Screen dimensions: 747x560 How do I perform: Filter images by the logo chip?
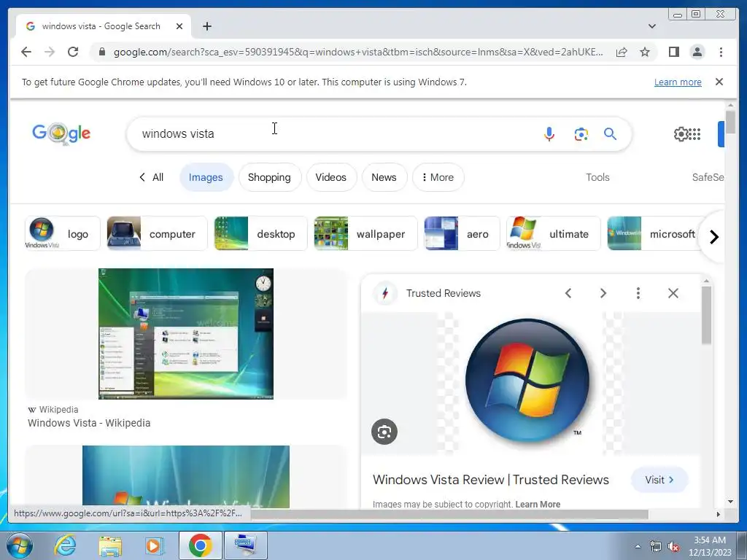click(x=63, y=233)
